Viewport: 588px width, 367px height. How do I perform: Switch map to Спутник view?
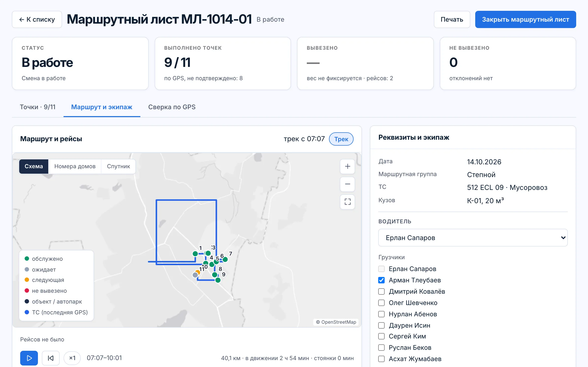[118, 166]
